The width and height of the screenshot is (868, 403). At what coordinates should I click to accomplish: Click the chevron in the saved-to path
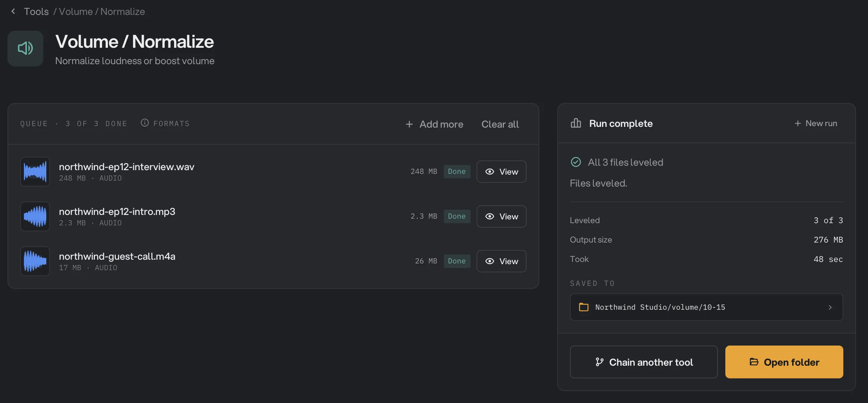click(x=830, y=307)
